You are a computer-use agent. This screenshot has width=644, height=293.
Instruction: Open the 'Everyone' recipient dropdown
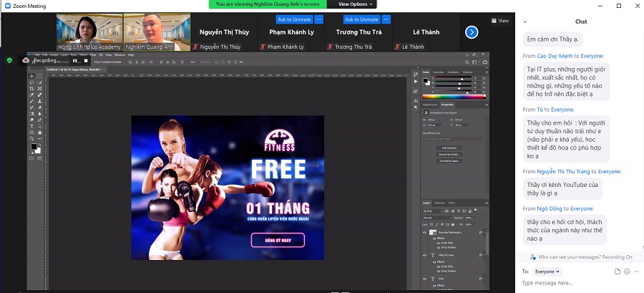pos(548,272)
